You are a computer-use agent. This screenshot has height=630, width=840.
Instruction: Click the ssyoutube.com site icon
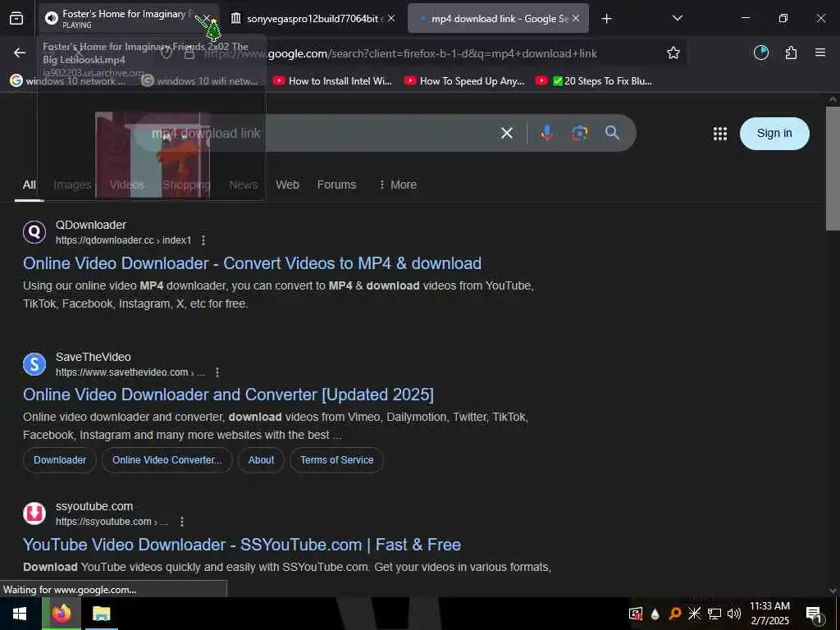pyautogui.click(x=34, y=514)
